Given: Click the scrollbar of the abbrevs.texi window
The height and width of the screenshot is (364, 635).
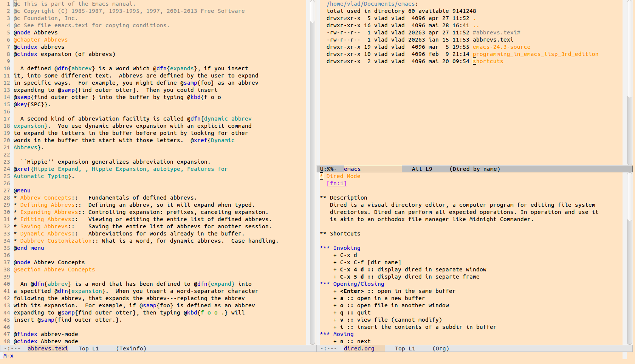Looking at the screenshot, I should click(313, 172).
